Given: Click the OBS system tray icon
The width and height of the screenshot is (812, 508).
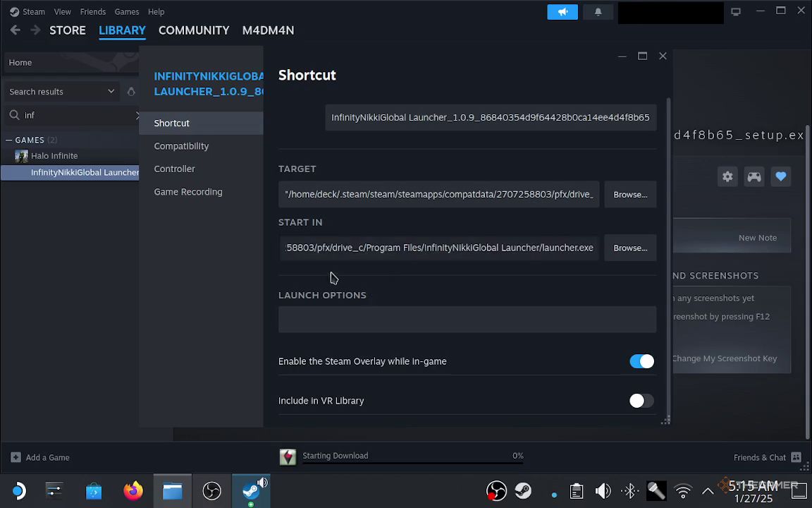Looking at the screenshot, I should pyautogui.click(x=496, y=490).
